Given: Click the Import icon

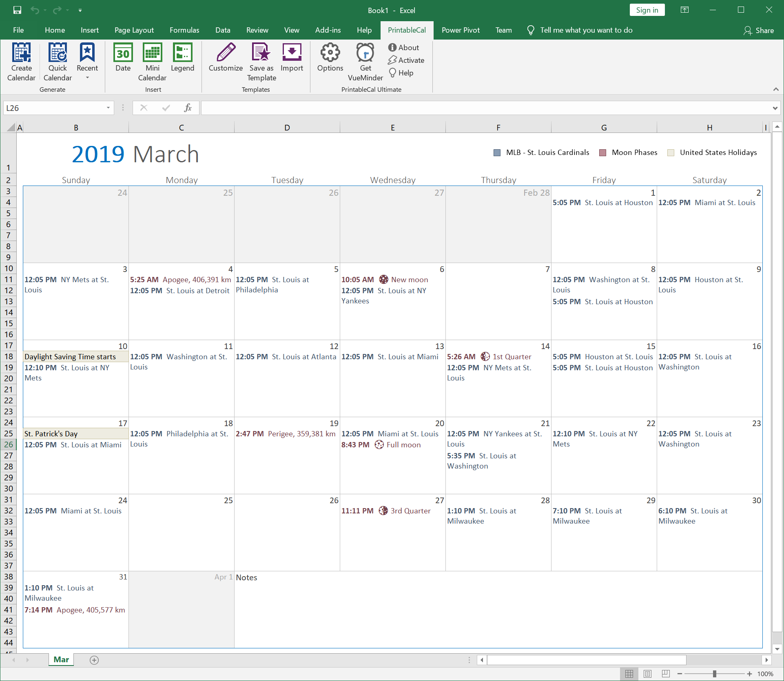Looking at the screenshot, I should point(292,57).
